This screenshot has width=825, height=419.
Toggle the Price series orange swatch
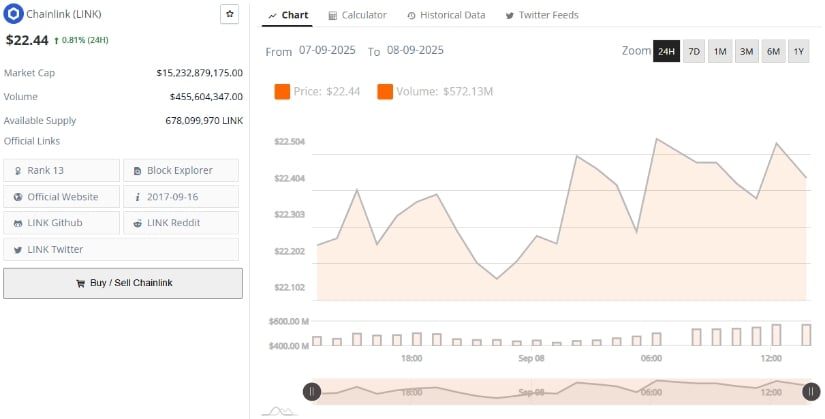pos(282,92)
